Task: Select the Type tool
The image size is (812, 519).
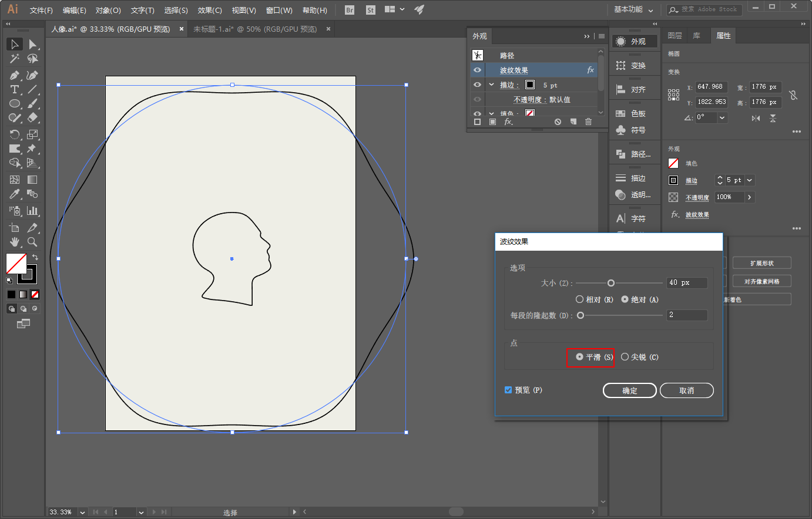Action: (15, 89)
